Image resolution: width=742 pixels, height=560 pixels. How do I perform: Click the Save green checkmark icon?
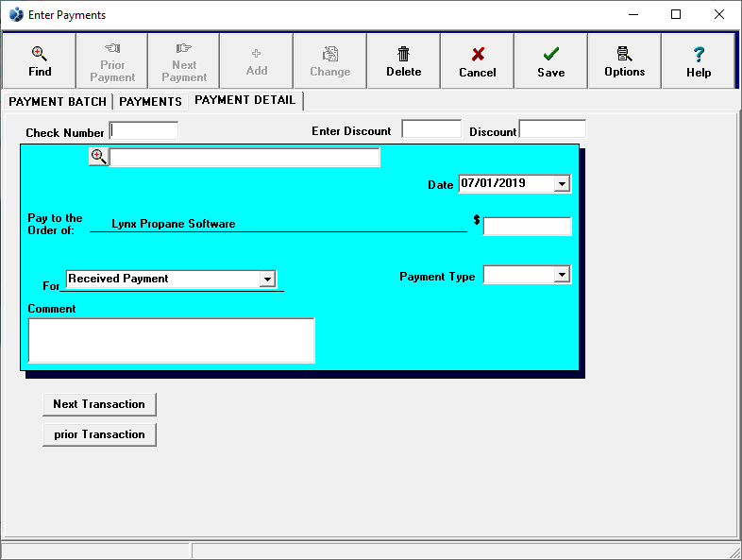(550, 54)
